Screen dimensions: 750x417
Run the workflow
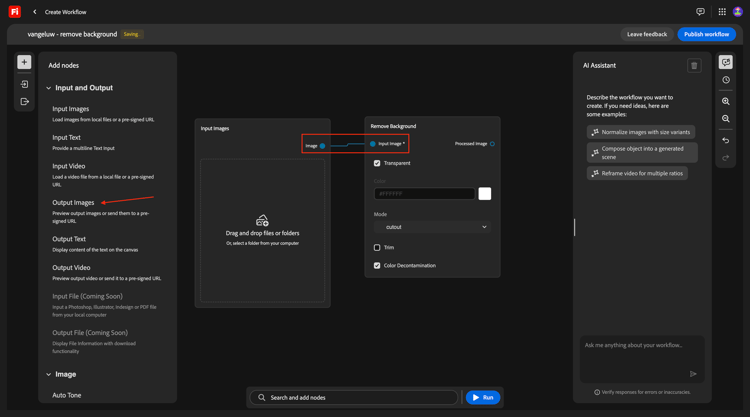(483, 397)
